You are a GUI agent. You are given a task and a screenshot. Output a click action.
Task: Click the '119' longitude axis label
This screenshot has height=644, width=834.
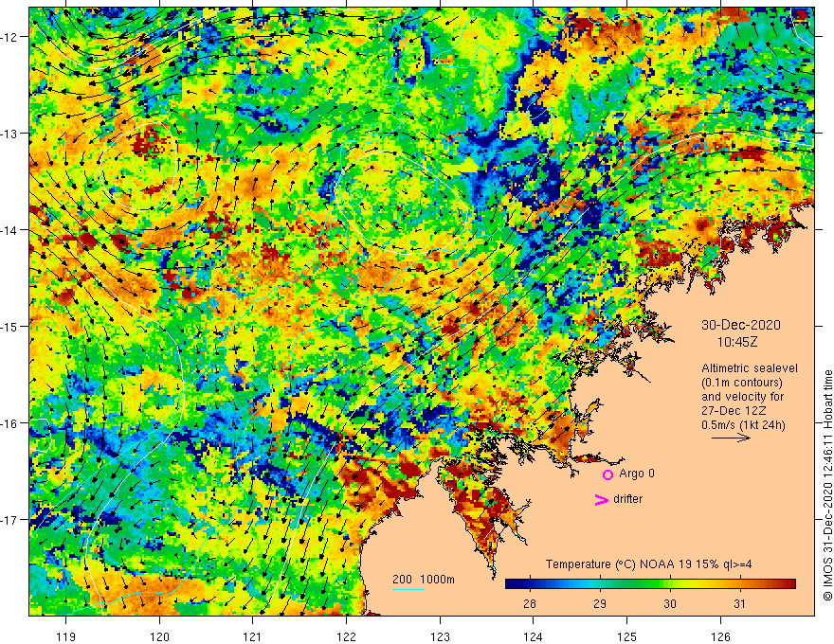coord(66,636)
